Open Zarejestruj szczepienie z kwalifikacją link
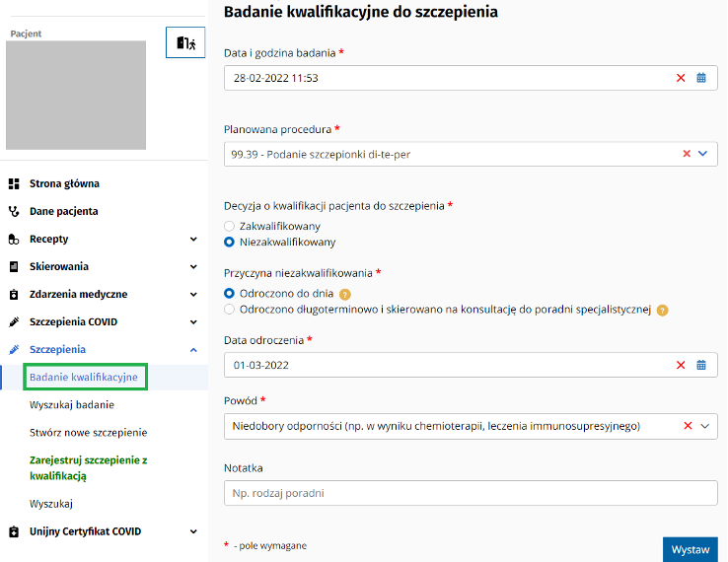The width and height of the screenshot is (728, 562). (x=88, y=467)
